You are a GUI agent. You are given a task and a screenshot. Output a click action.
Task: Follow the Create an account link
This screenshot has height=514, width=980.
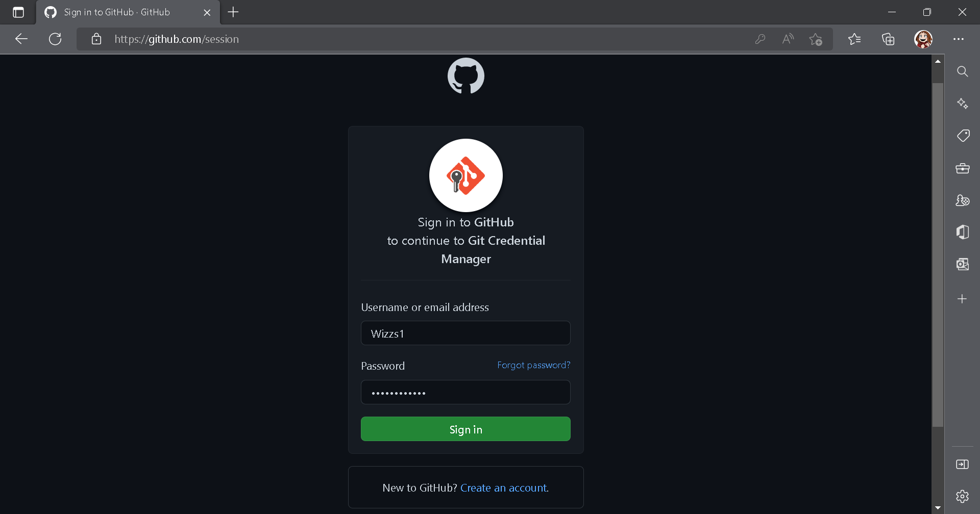[503, 487]
